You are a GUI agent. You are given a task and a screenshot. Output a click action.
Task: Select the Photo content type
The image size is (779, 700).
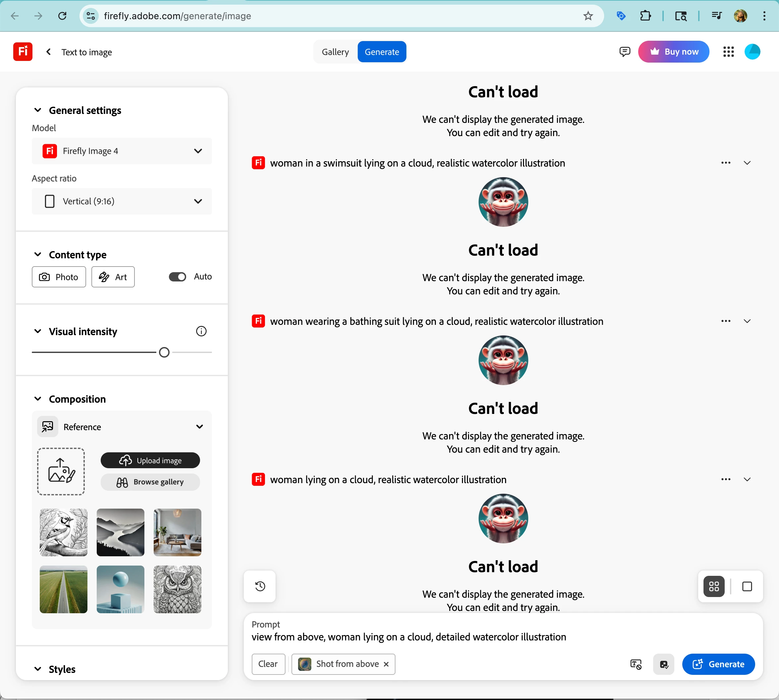click(59, 277)
